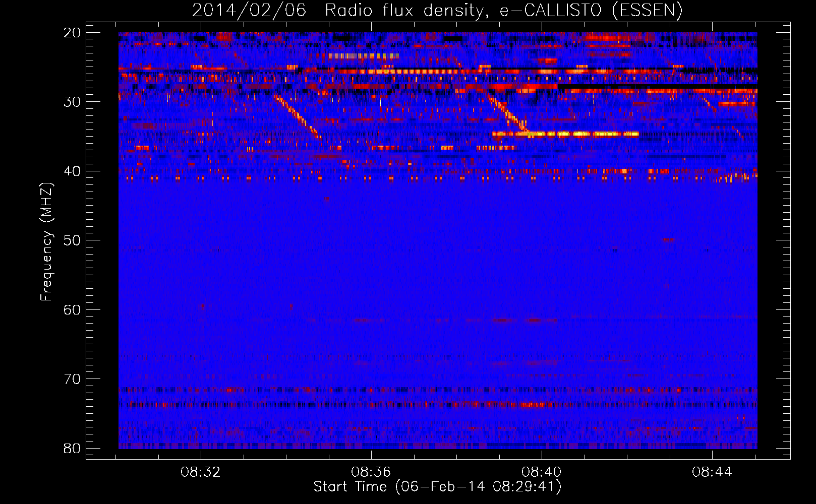The width and height of the screenshot is (816, 504).
Task: Click the "08:32" time tick label
Action: pos(201,472)
